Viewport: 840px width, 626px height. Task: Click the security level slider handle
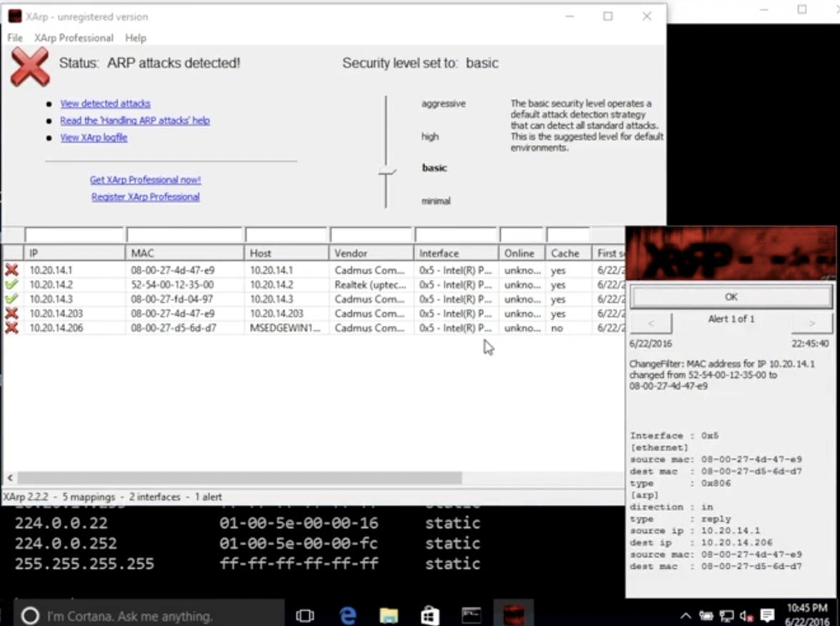pyautogui.click(x=387, y=172)
